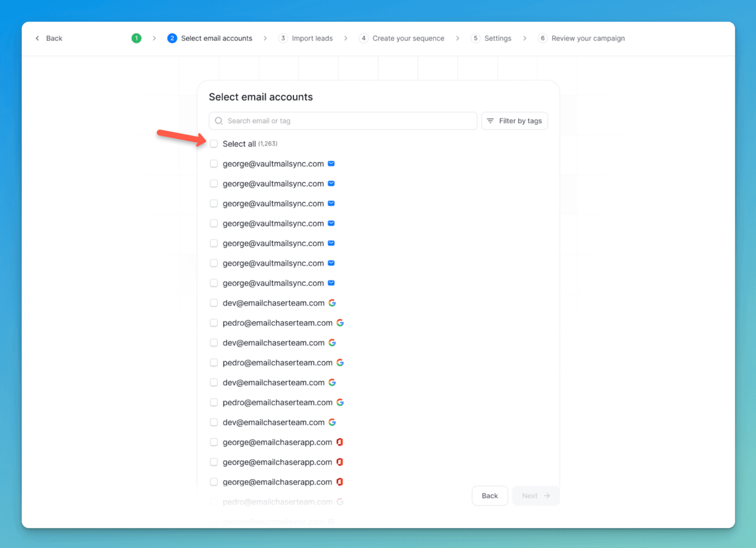Screen dimensions: 756x548
Task: Check the first george@vaultmailsync.com account
Action: click(214, 163)
